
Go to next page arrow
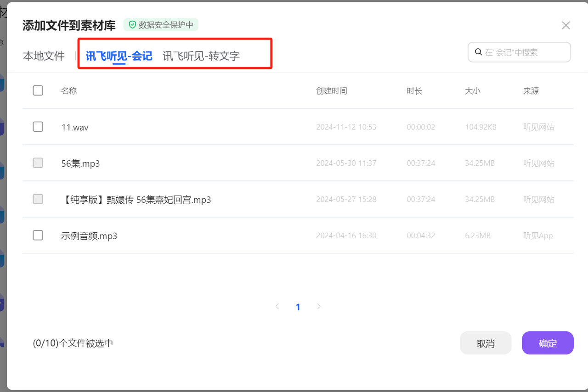319,306
